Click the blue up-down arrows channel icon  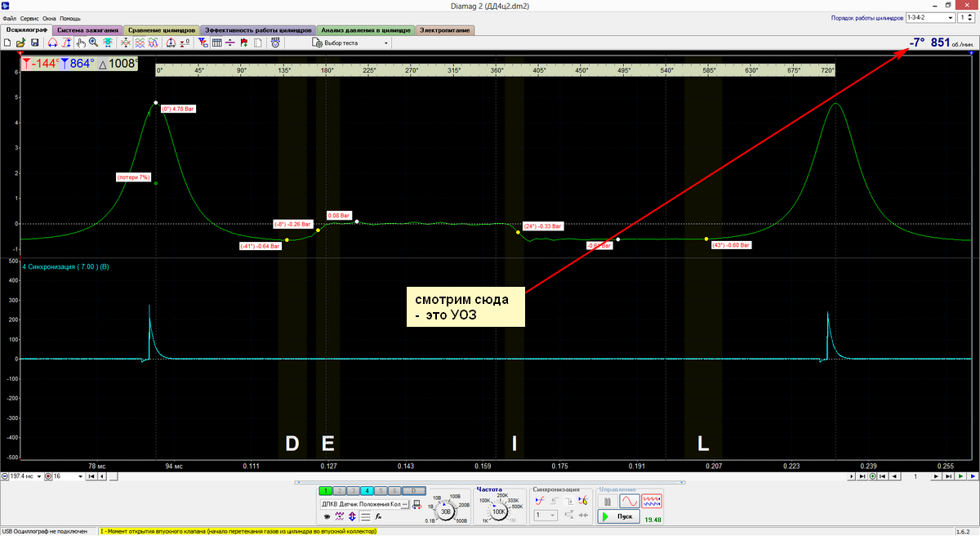352,516
